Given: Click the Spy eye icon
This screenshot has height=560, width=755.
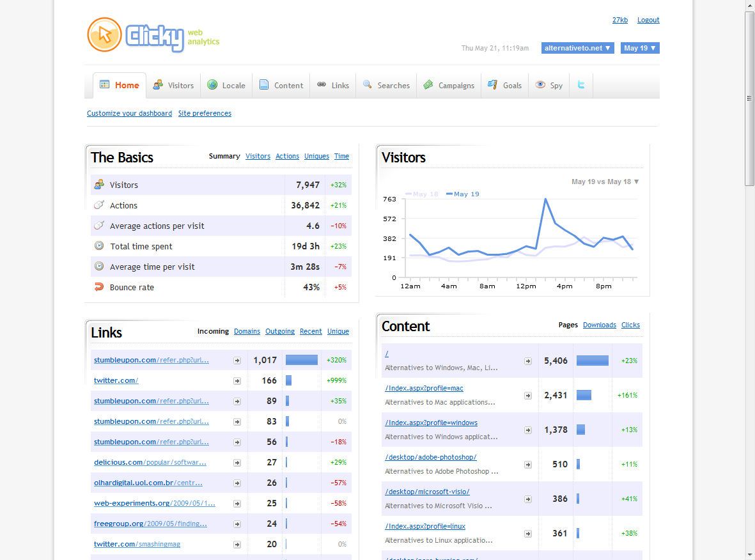Looking at the screenshot, I should (x=540, y=85).
